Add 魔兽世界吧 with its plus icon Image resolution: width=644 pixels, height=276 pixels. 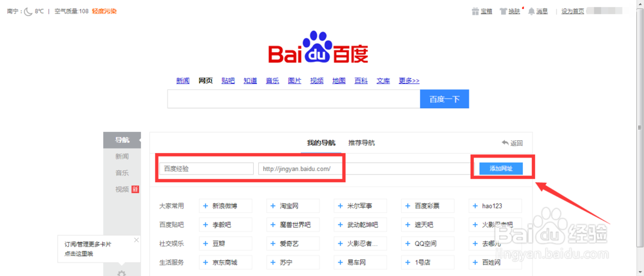click(x=273, y=225)
